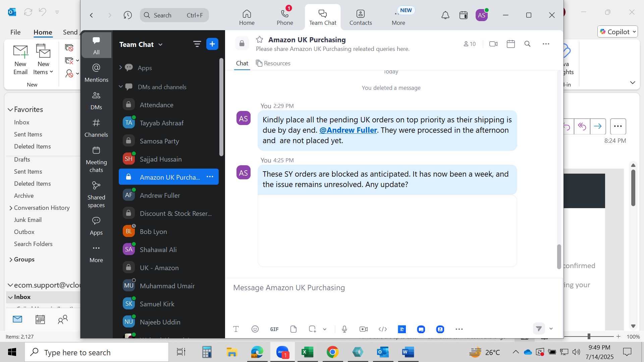Image resolution: width=644 pixels, height=362 pixels.
Task: Record a video message with the camera icon
Action: [364, 329]
